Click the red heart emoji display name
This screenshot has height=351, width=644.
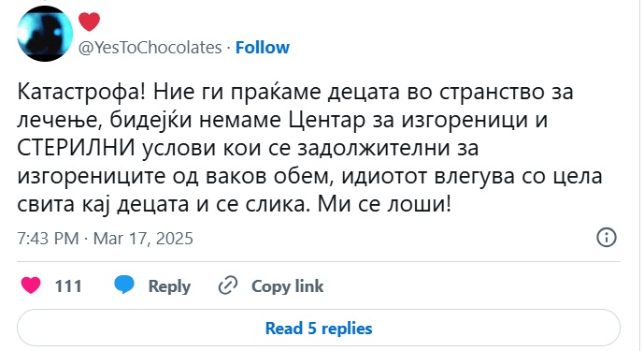coord(89,22)
